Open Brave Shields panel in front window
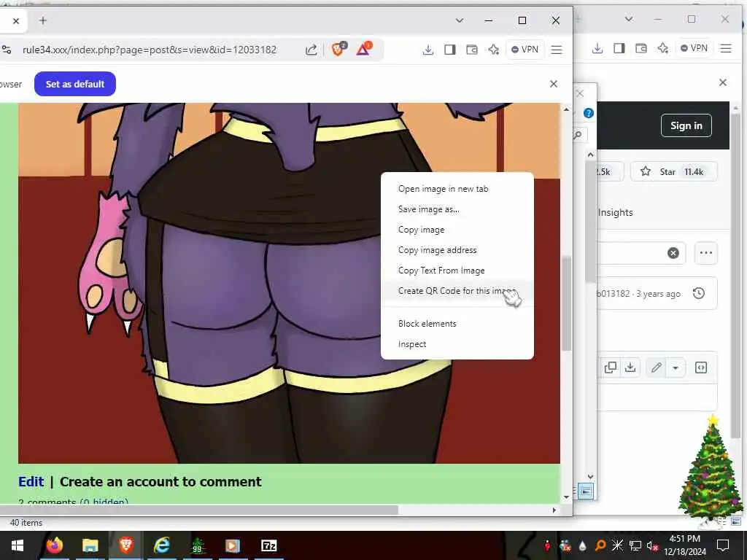 pos(338,49)
